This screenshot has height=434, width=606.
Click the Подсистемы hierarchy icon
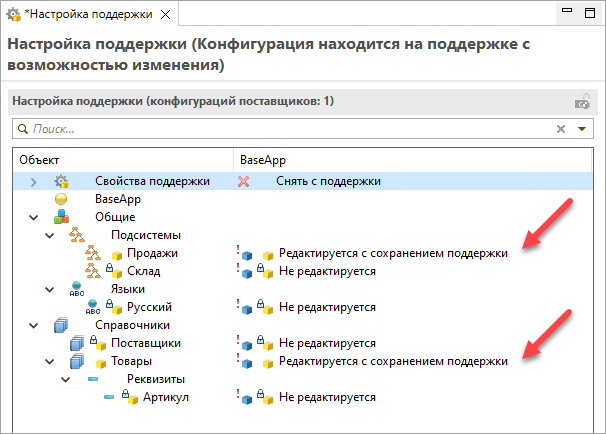click(x=78, y=235)
